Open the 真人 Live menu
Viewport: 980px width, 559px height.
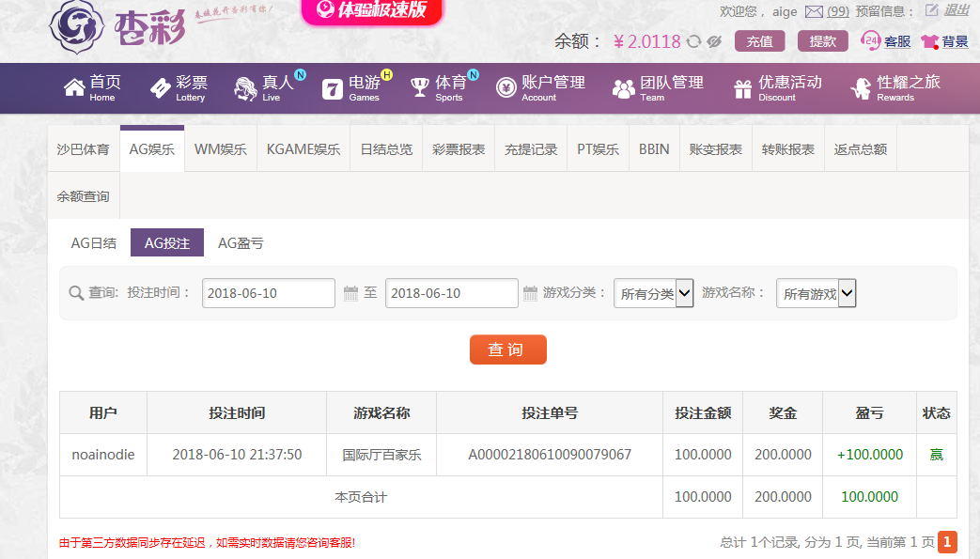click(x=265, y=88)
